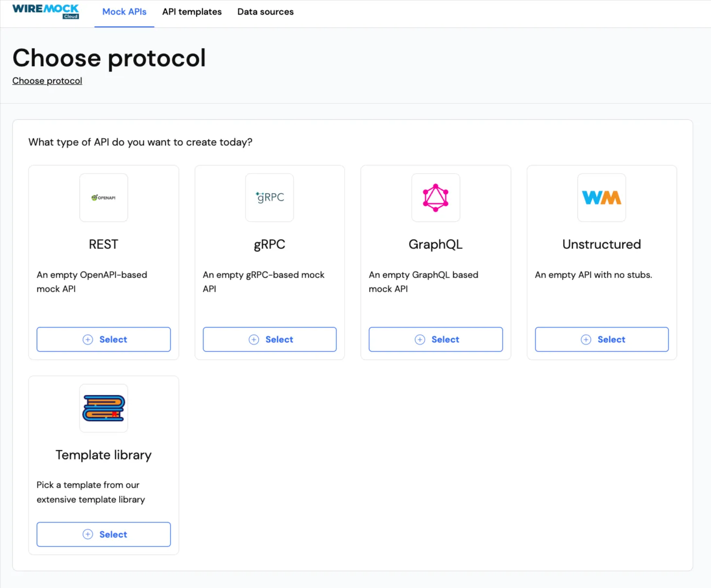The image size is (711, 588).
Task: Select the Mock APIs tab
Action: (124, 12)
